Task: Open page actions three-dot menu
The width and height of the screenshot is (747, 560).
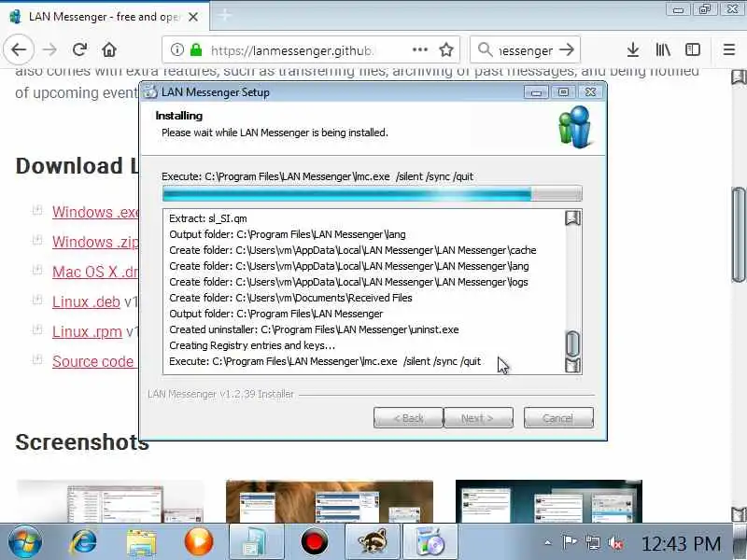Action: coord(419,49)
